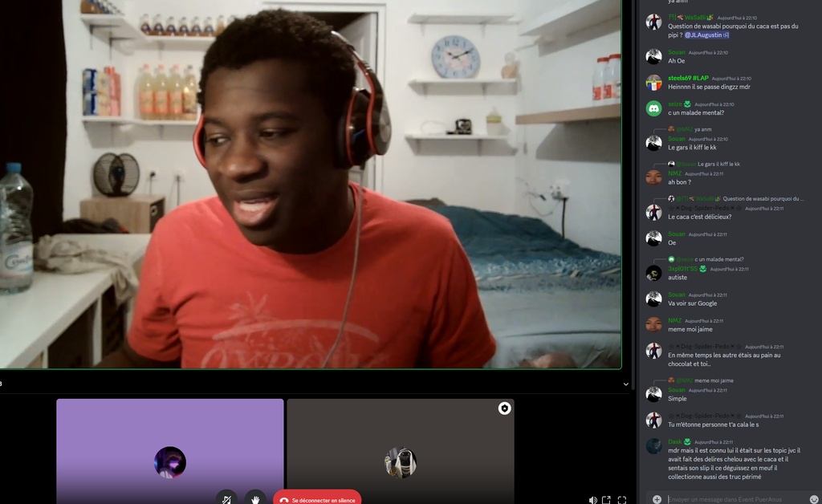Screen dimensions: 822x504
Task: Open the emoji picker in message box
Action: coord(814,499)
